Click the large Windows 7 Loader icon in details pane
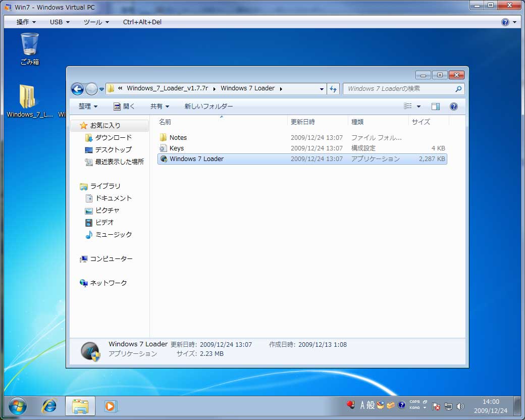525x420 pixels. [x=90, y=351]
